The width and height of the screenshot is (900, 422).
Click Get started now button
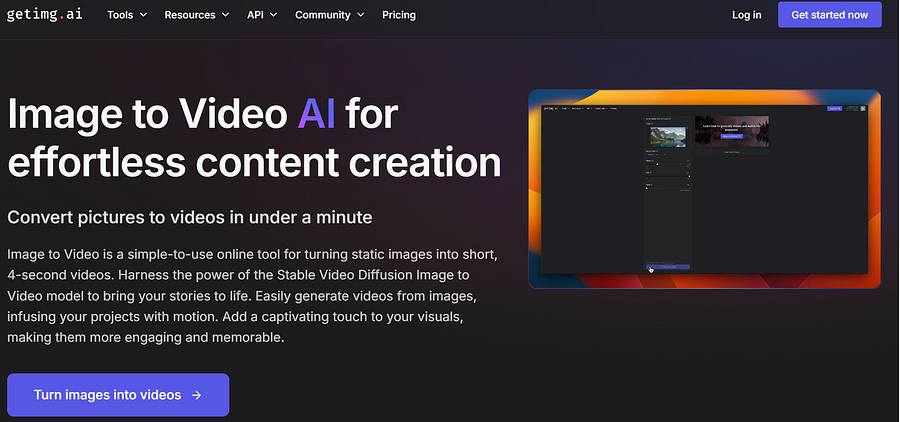[829, 15]
